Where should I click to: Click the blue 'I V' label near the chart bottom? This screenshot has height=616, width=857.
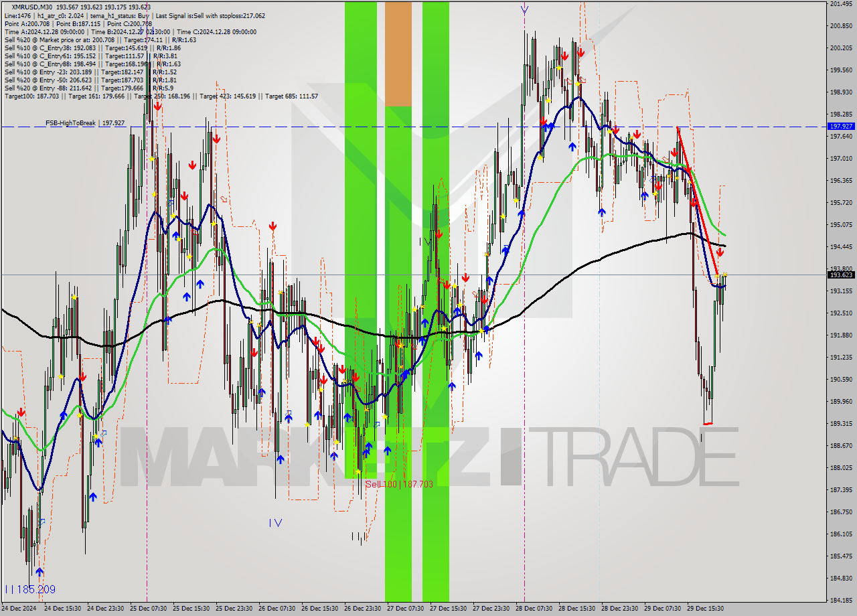(276, 522)
